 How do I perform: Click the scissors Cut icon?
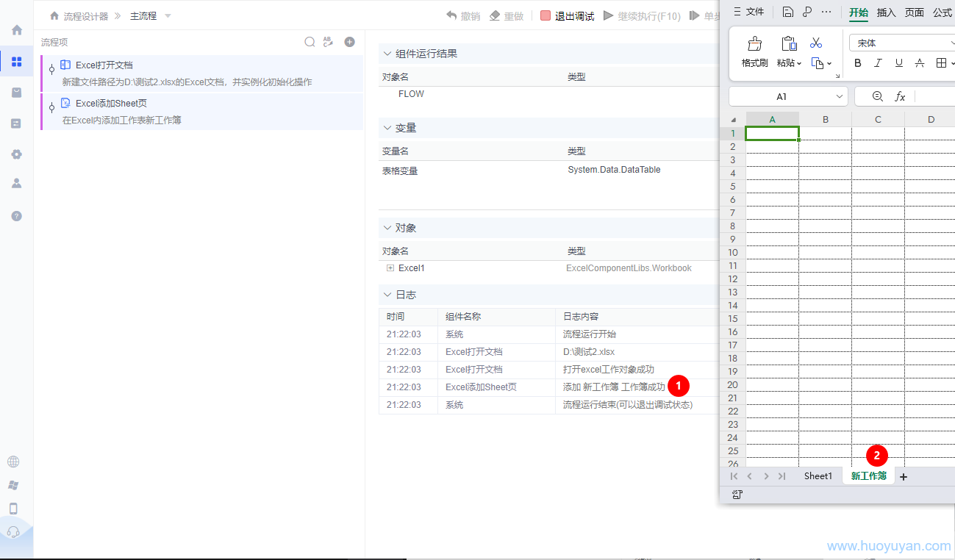(815, 43)
